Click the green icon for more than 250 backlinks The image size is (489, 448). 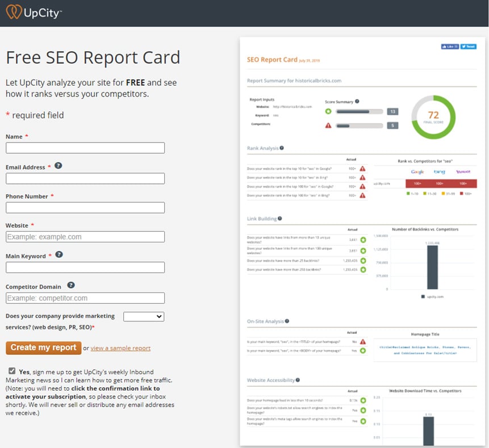363,270
